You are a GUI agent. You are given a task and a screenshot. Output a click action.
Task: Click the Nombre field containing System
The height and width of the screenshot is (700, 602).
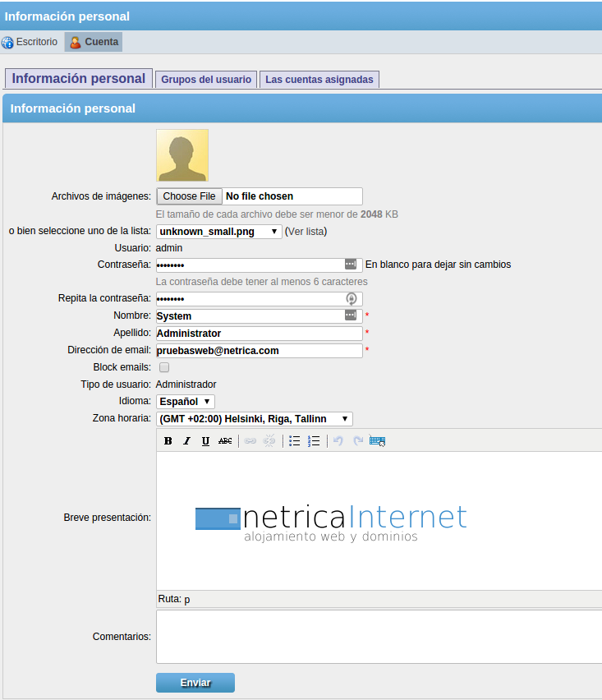click(x=259, y=316)
